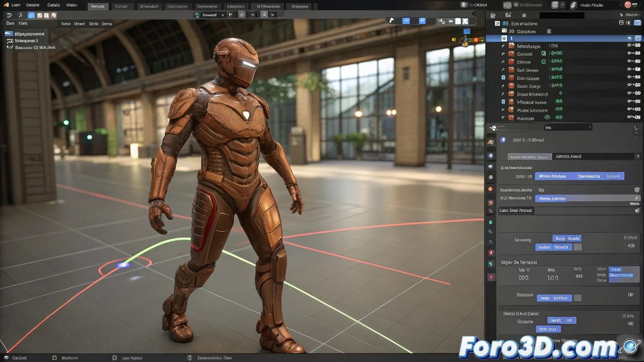This screenshot has width=644, height=362.
Task: Click the blue highlighted mode icon in viewport header
Action: (x=31, y=16)
